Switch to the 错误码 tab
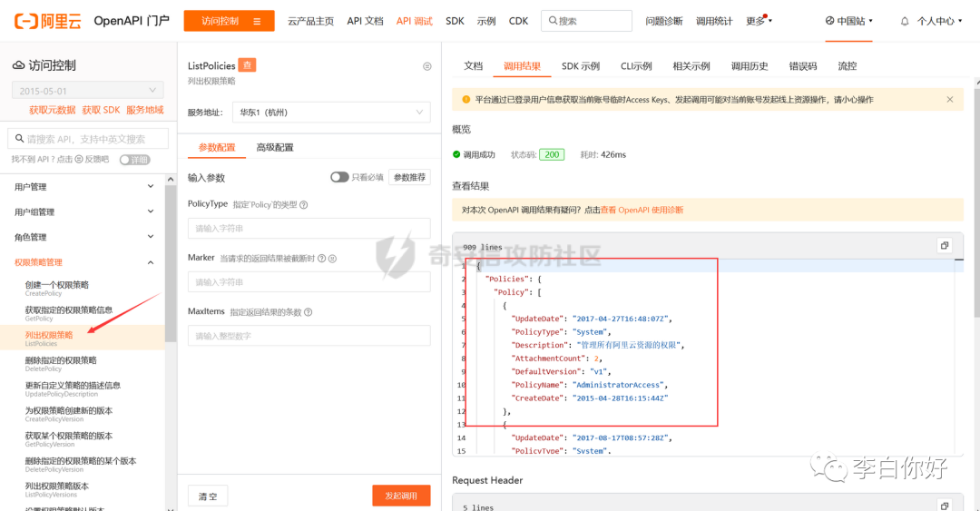980x511 pixels. 802,65
